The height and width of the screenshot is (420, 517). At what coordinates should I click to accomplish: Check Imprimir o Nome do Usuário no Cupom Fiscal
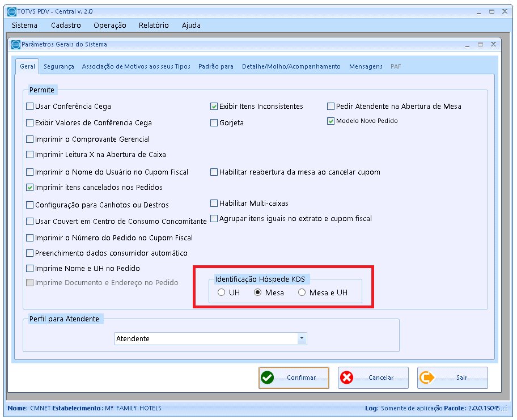(29, 172)
